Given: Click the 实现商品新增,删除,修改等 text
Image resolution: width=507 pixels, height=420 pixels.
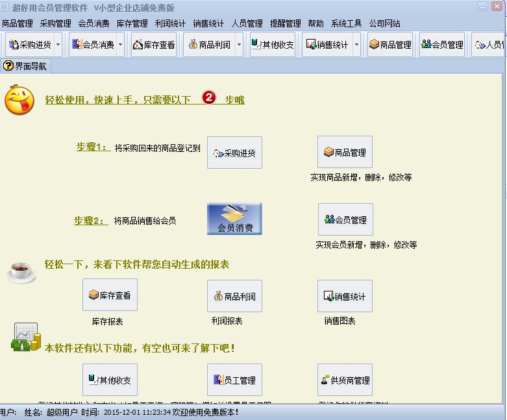Looking at the screenshot, I should [361, 177].
